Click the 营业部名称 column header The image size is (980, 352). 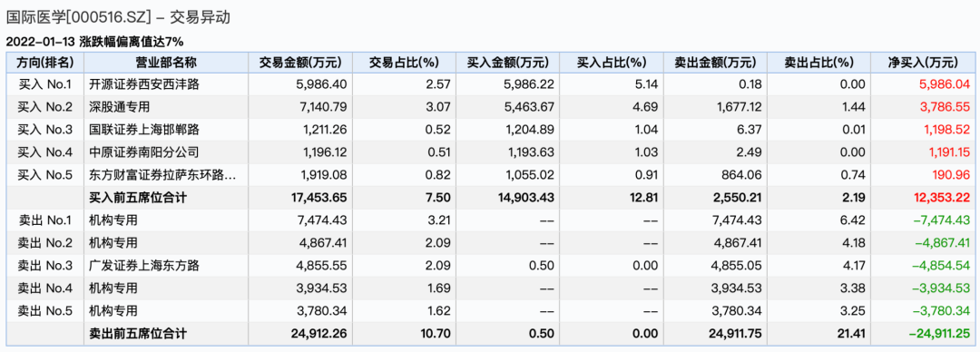(x=166, y=63)
